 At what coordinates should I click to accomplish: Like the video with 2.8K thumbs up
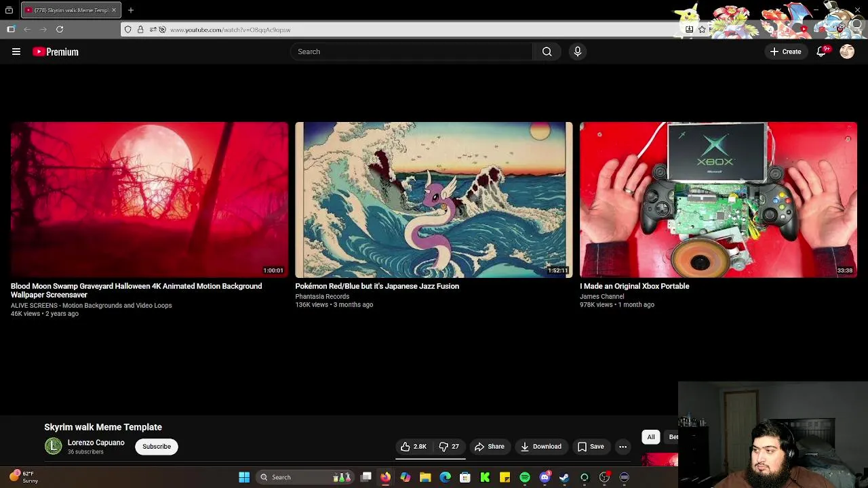(414, 447)
